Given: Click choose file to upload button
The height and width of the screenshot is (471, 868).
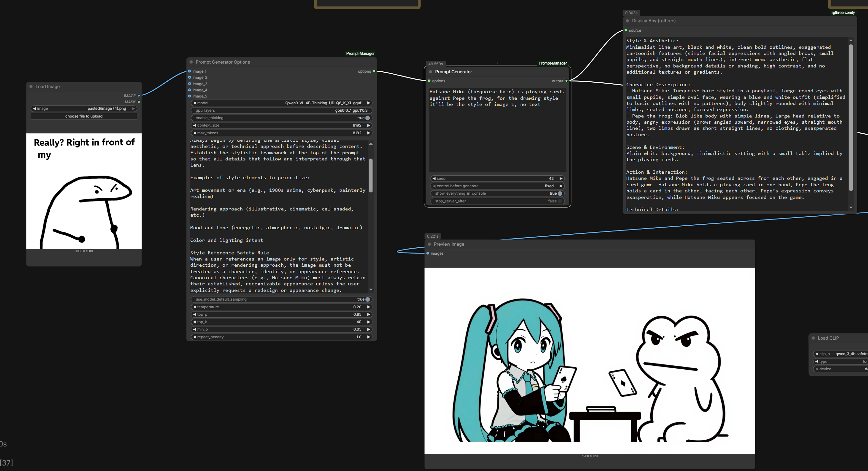Looking at the screenshot, I should click(x=84, y=116).
